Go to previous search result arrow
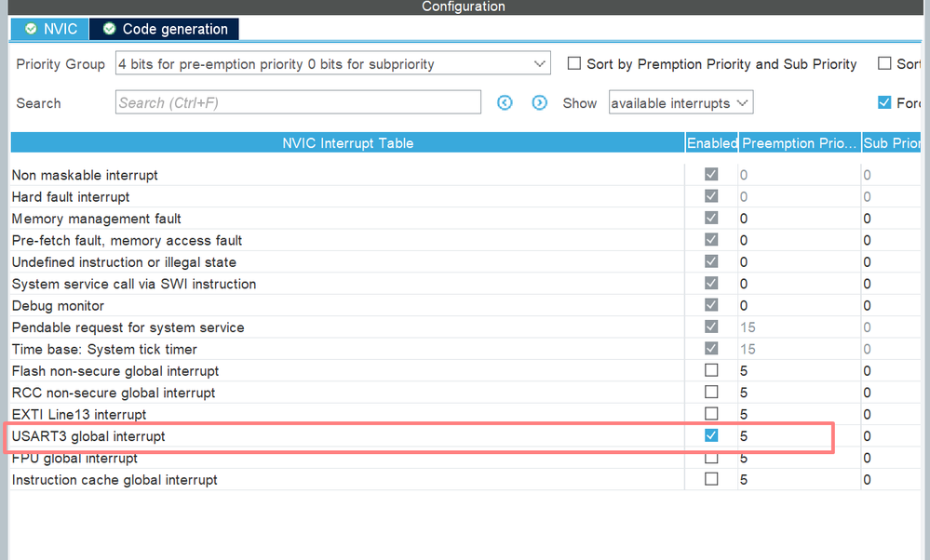 505,103
